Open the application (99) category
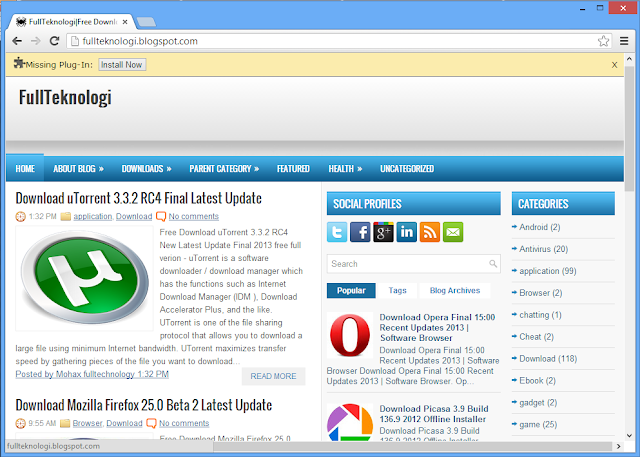Screen dimensions: 640x457 [547, 271]
